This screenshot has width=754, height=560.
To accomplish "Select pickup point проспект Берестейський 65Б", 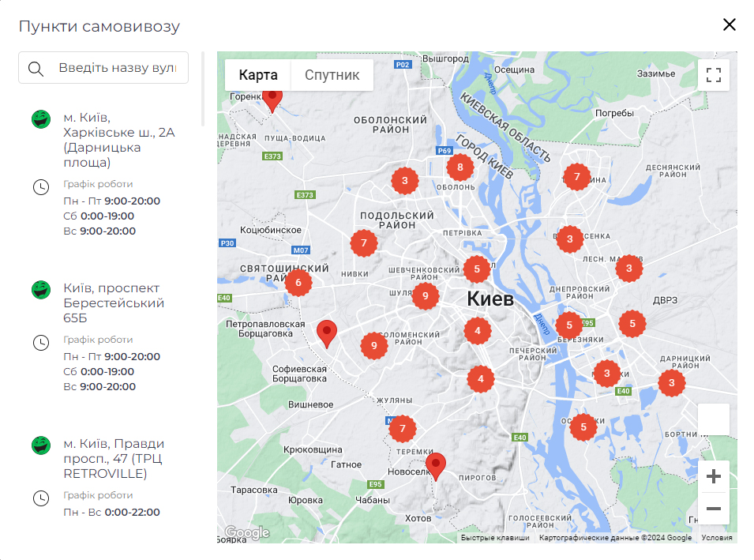I will tap(114, 303).
